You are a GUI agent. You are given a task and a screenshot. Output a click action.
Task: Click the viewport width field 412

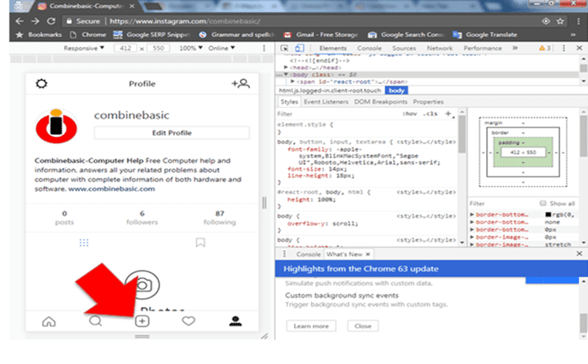[125, 48]
